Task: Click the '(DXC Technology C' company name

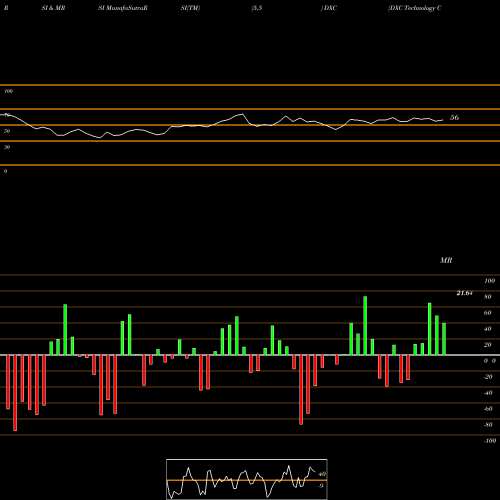Action: point(415,8)
